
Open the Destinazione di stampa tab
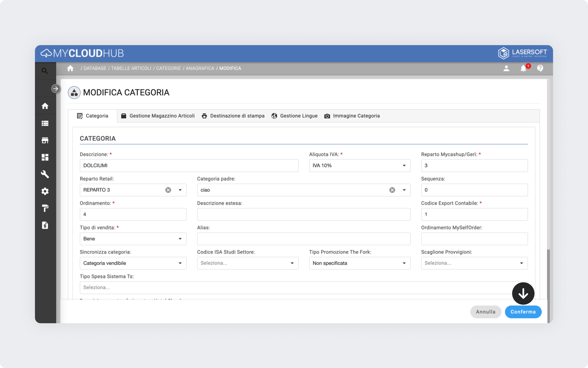233,116
